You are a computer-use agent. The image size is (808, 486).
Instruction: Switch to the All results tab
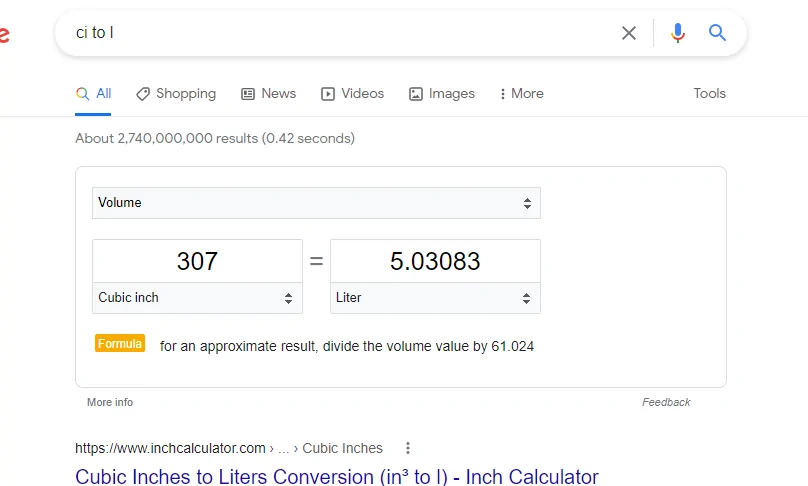pyautogui.click(x=93, y=94)
